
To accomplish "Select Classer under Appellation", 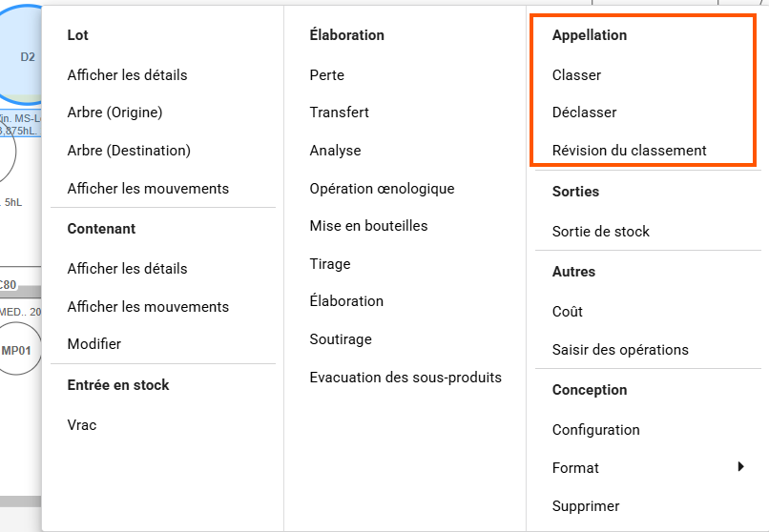I will tap(576, 75).
